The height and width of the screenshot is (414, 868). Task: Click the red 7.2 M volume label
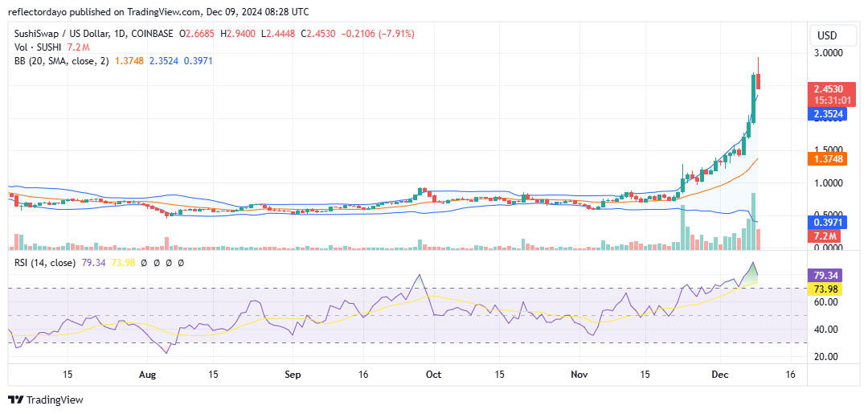tap(825, 236)
